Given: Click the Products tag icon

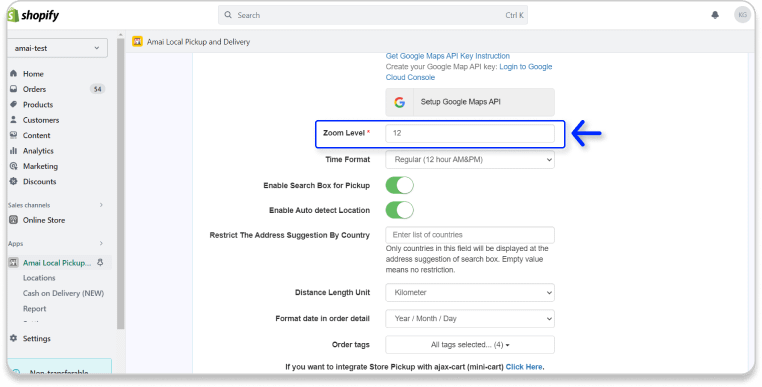Looking at the screenshot, I should pyautogui.click(x=14, y=105).
